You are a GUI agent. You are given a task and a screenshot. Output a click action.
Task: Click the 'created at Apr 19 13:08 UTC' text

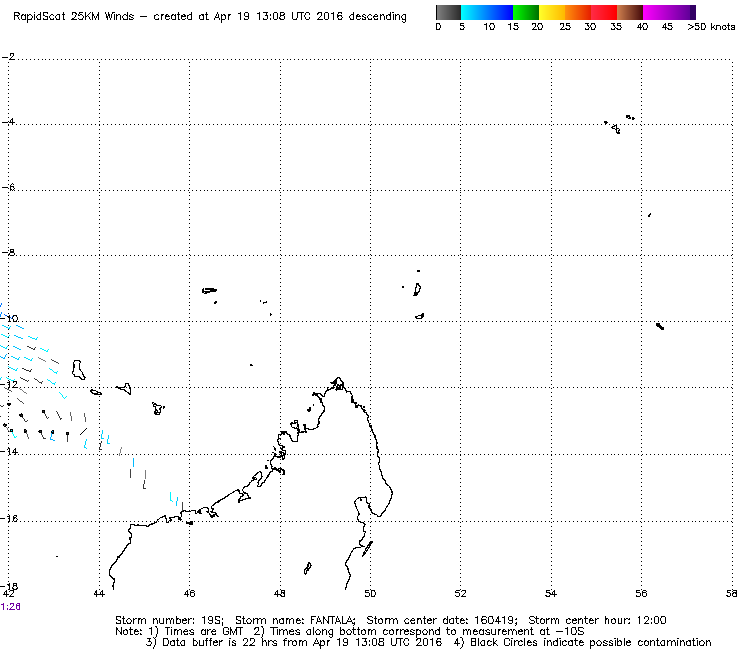coord(230,17)
